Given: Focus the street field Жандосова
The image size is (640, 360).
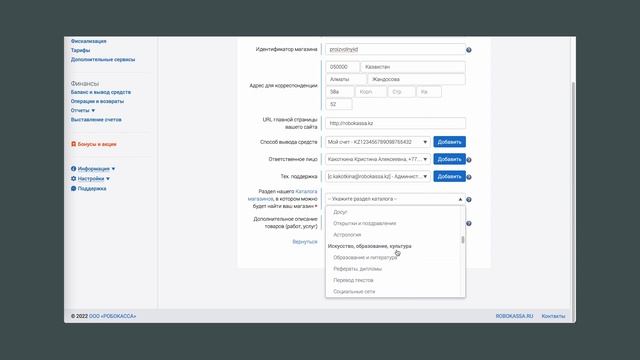Looking at the screenshot, I should click(x=416, y=79).
